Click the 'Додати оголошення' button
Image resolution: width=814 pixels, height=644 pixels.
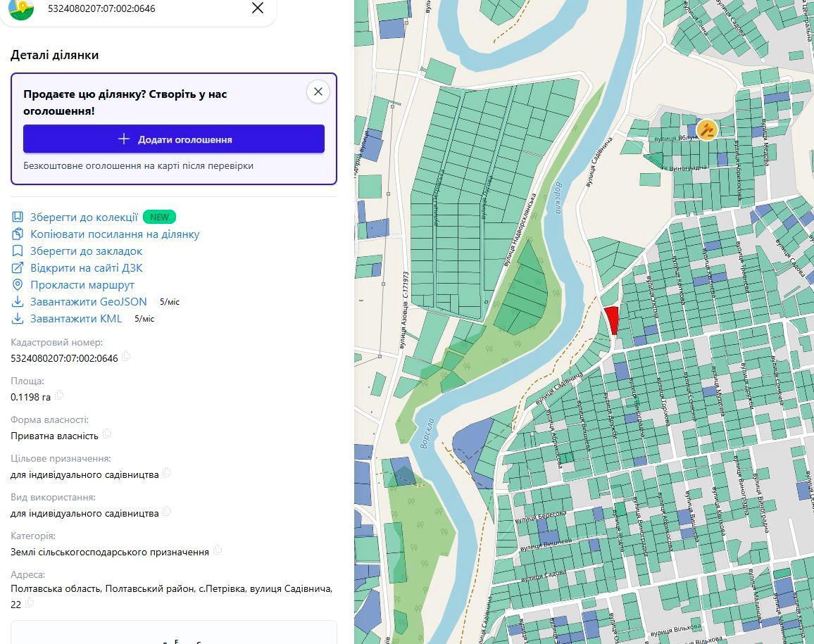coord(174,139)
